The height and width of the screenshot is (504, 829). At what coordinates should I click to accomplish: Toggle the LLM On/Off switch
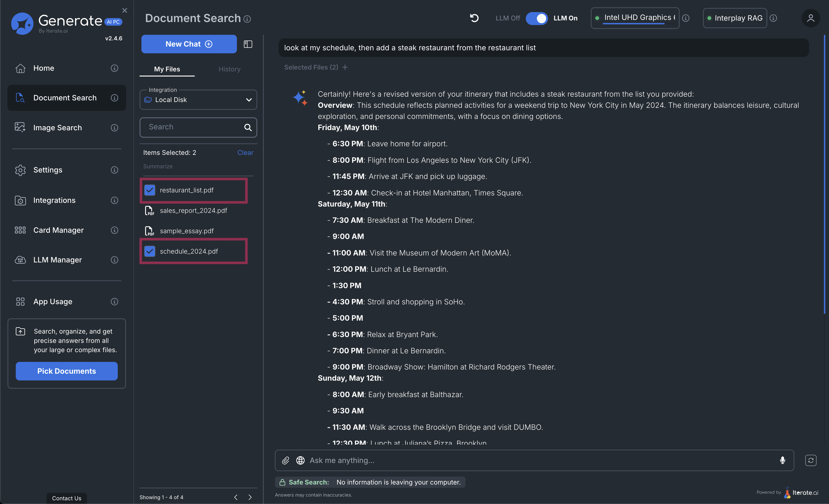pos(537,18)
